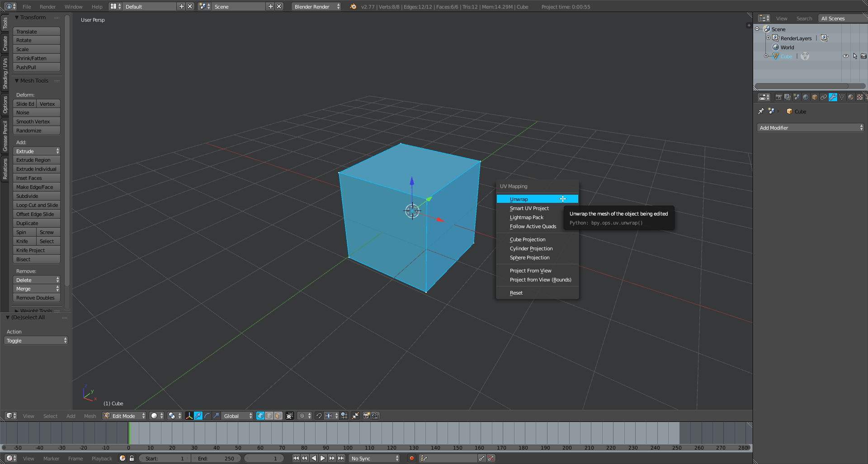This screenshot has width=868, height=464.
Task: Enable vertex select mode in 3D header
Action: 260,416
